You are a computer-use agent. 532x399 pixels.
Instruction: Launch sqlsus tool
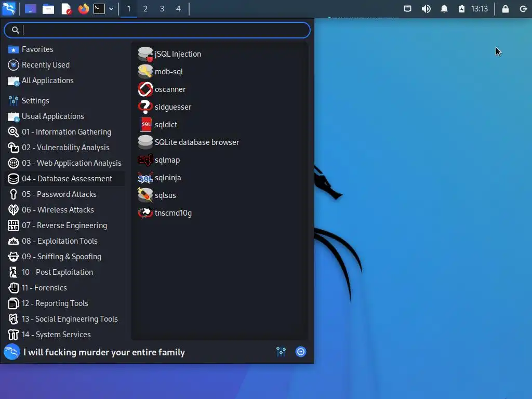tap(220, 195)
